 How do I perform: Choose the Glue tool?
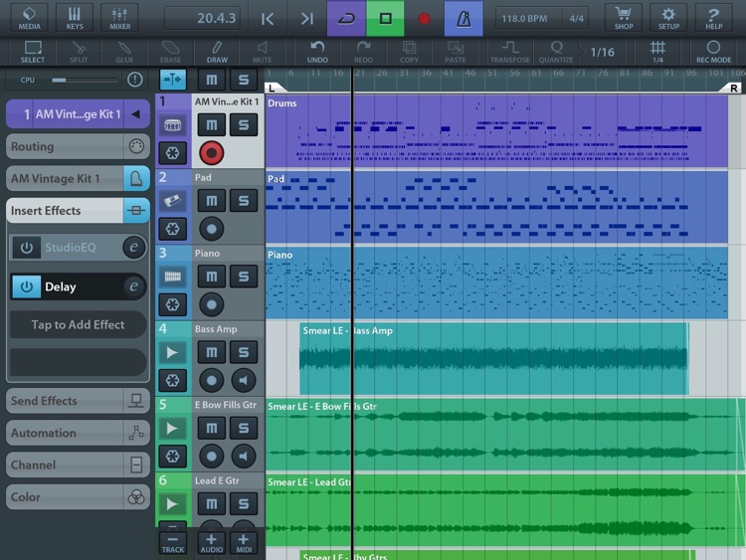tap(124, 52)
